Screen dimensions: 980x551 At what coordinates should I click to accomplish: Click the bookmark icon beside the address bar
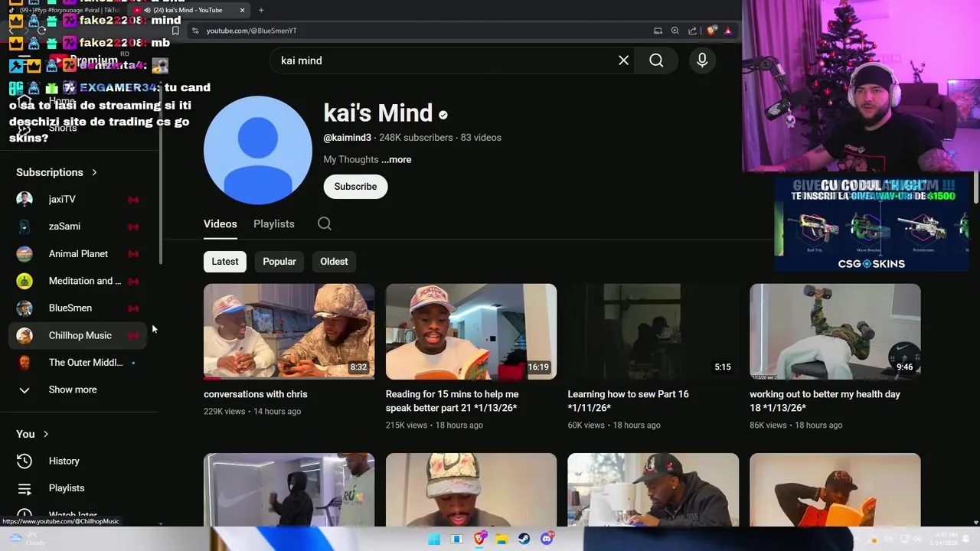175,31
